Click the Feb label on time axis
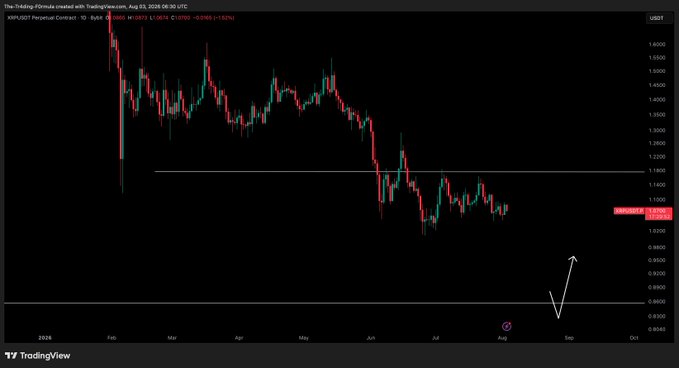Viewport: 679px width, 368px height. pyautogui.click(x=112, y=338)
